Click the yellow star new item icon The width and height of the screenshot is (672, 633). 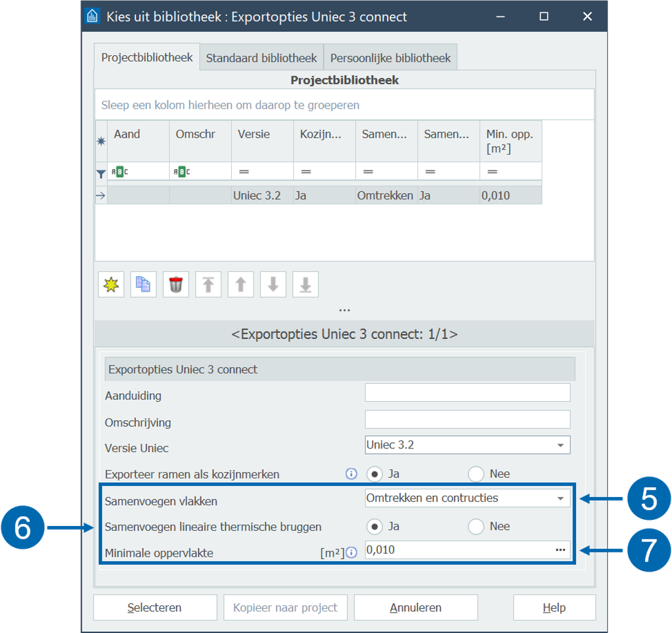(x=111, y=285)
